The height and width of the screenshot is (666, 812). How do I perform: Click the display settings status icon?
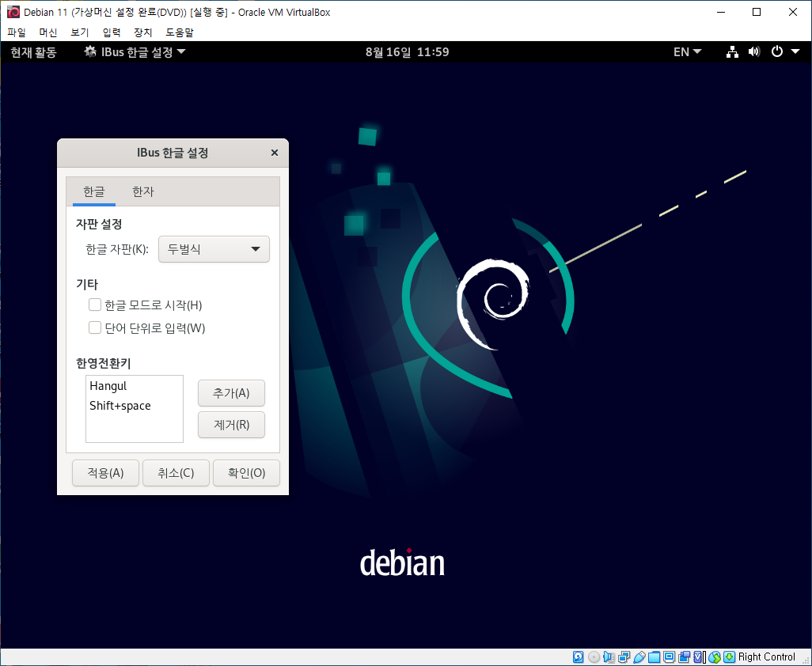coord(669,657)
